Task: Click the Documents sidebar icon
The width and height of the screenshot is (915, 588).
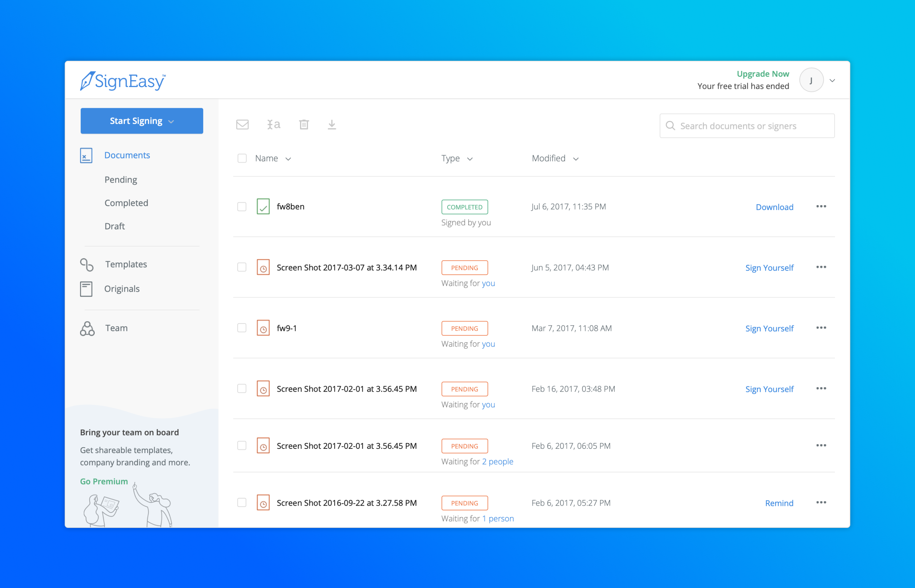Action: coord(86,155)
